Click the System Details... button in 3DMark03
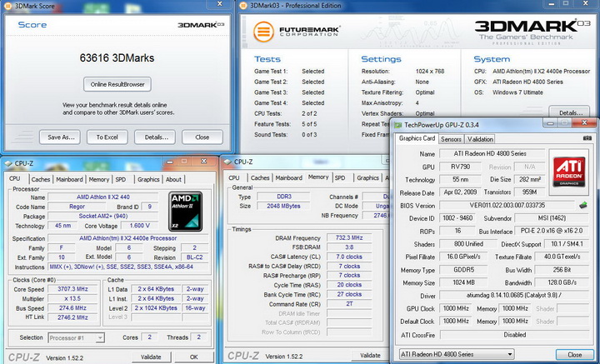The height and width of the screenshot is (364, 600). point(570,112)
